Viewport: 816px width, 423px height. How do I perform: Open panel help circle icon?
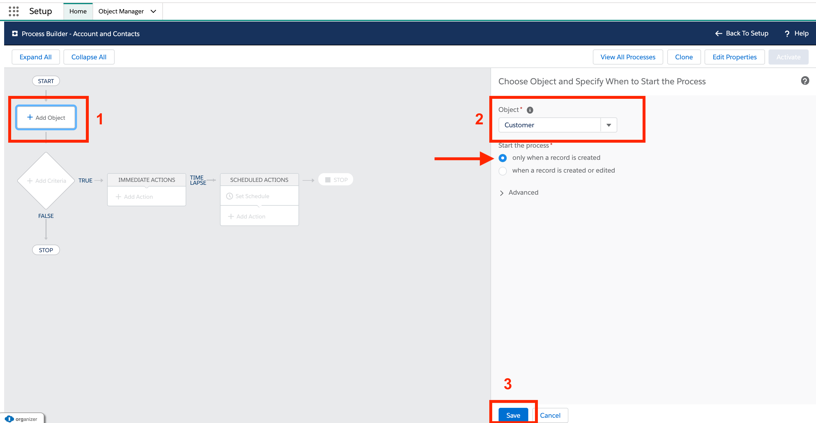pyautogui.click(x=804, y=81)
